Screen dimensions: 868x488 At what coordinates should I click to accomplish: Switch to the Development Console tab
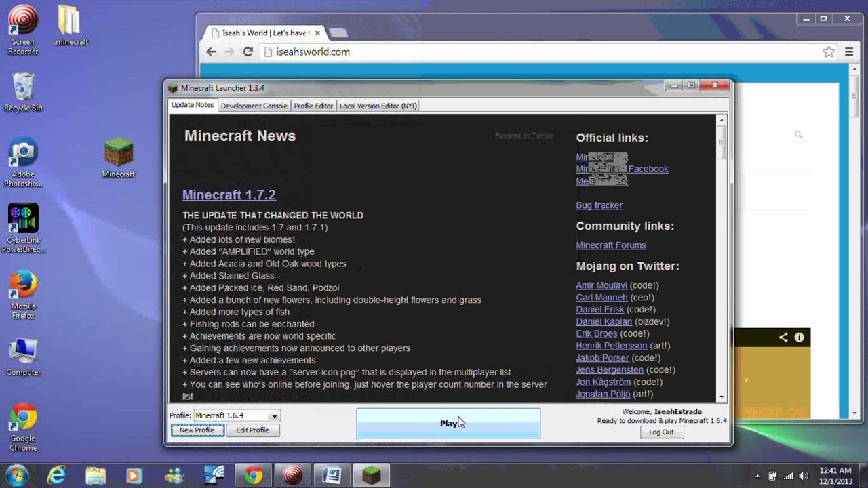[x=254, y=106]
